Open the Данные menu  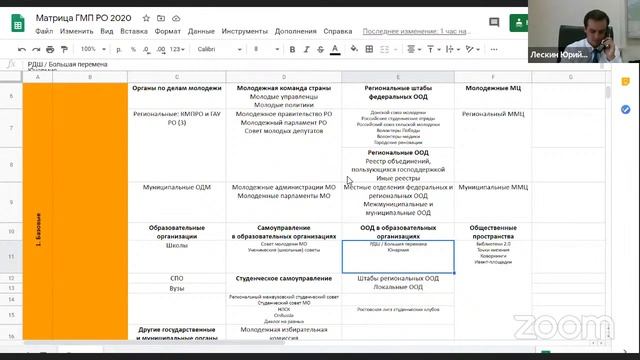pyautogui.click(x=201, y=31)
